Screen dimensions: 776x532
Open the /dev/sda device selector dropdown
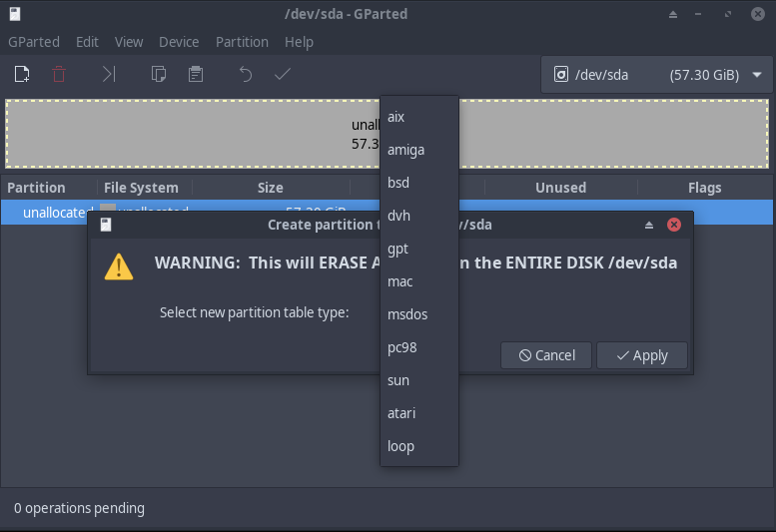click(x=656, y=75)
